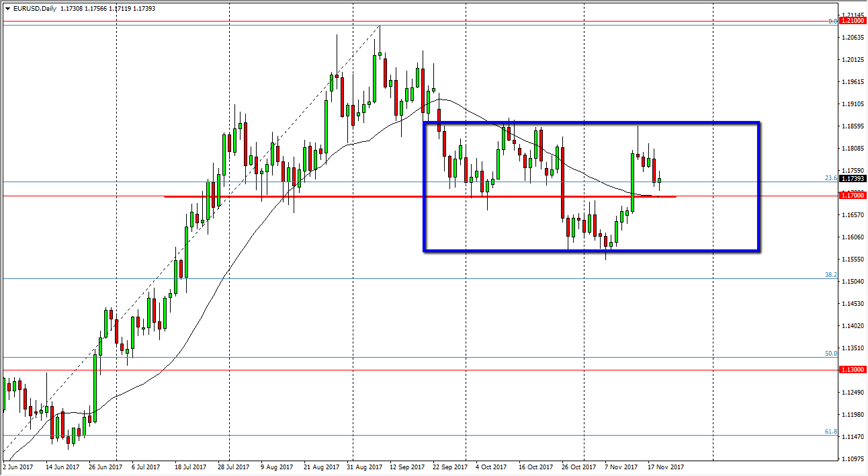Screen dimensions: 868x476
Task: Select the blue consolidation rectangle on the chart
Action: [x=591, y=122]
